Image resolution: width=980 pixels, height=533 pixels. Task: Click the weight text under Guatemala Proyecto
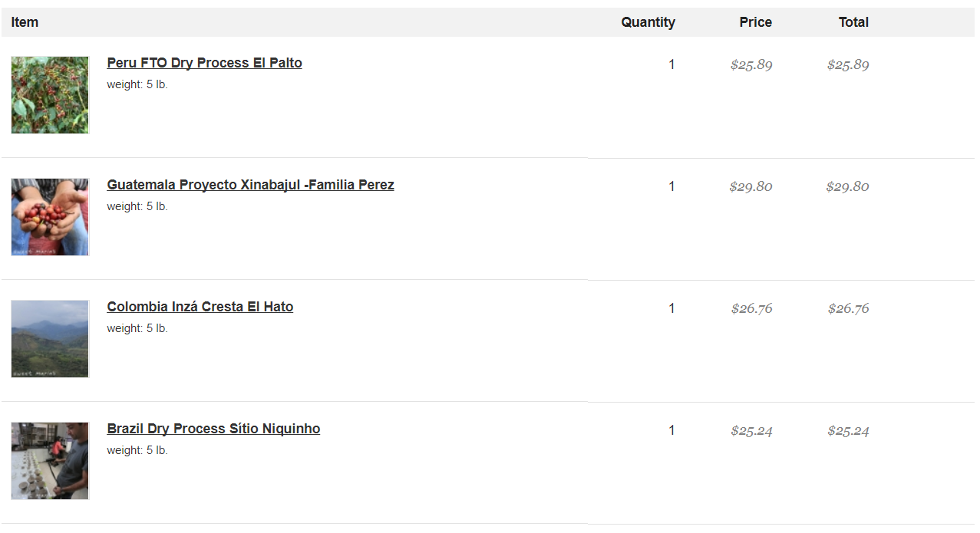point(137,206)
